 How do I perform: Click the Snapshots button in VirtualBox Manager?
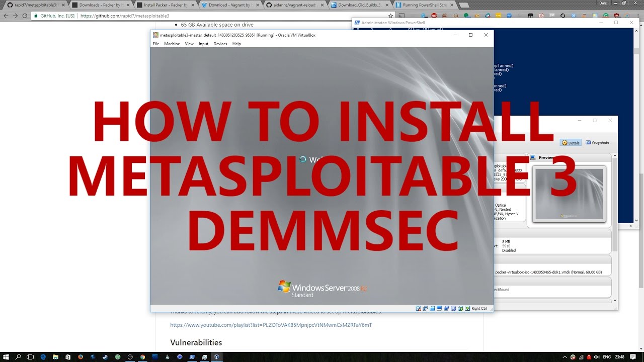597,143
